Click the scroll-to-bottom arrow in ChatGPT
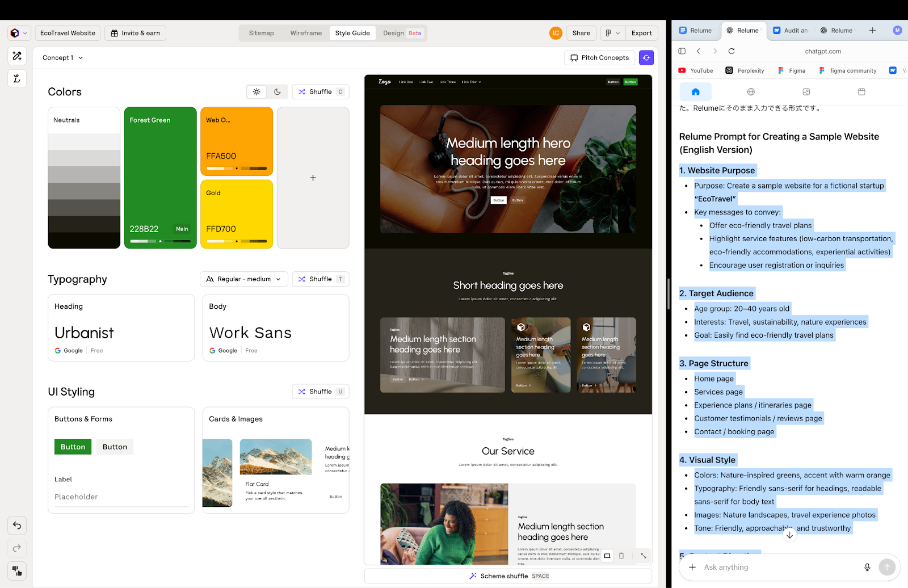 click(789, 535)
